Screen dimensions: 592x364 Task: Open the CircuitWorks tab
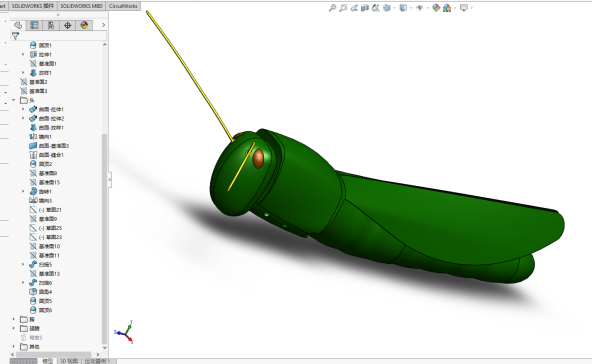click(x=123, y=6)
